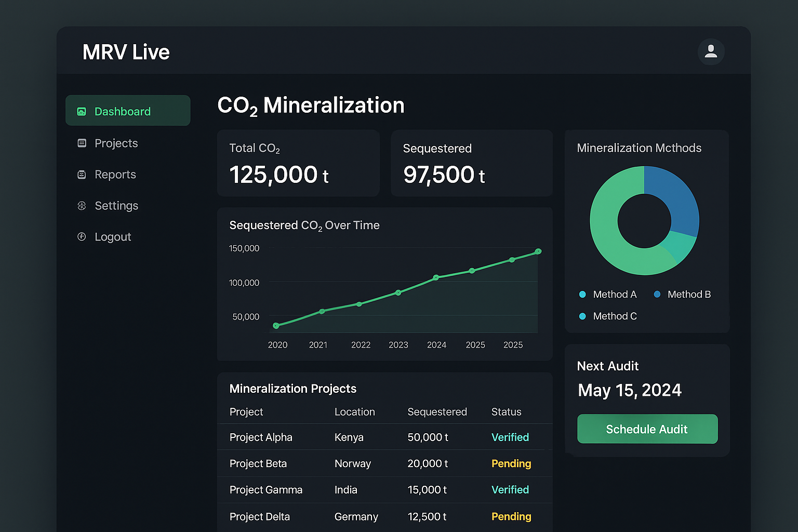The width and height of the screenshot is (798, 532).
Task: Open the Total CO₂ summary card
Action: pos(298,163)
